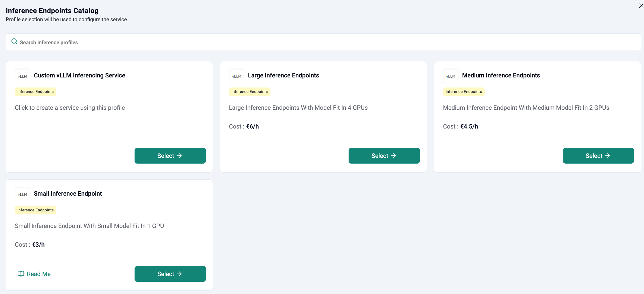644x294 pixels.
Task: Click Inference Endpoints tag on Large card
Action: [250, 92]
